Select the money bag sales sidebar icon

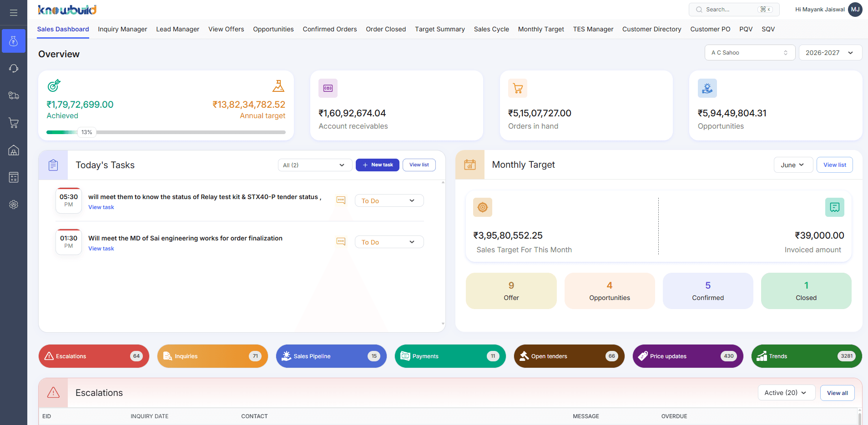(x=14, y=41)
